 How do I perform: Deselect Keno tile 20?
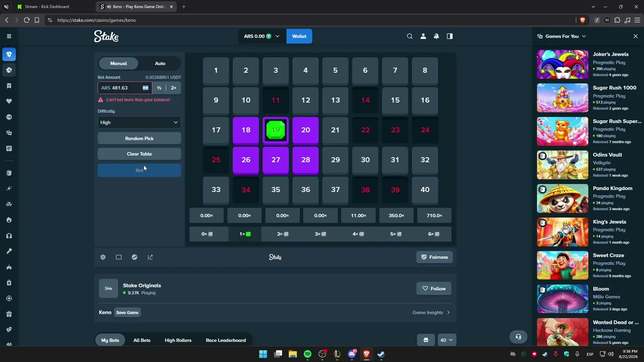[x=305, y=130]
